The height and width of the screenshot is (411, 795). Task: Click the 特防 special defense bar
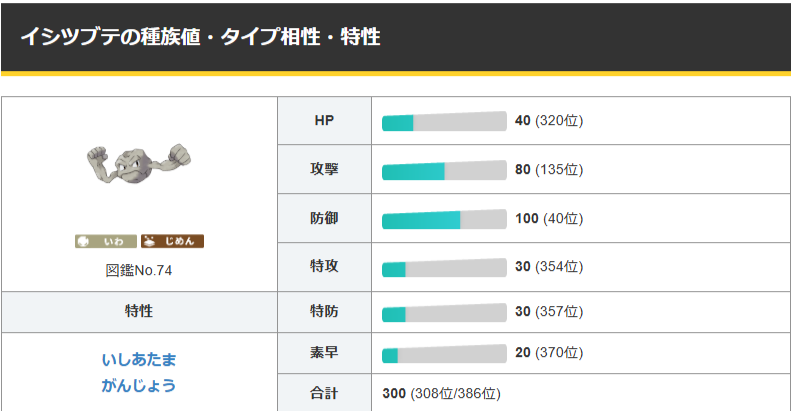[x=444, y=312]
